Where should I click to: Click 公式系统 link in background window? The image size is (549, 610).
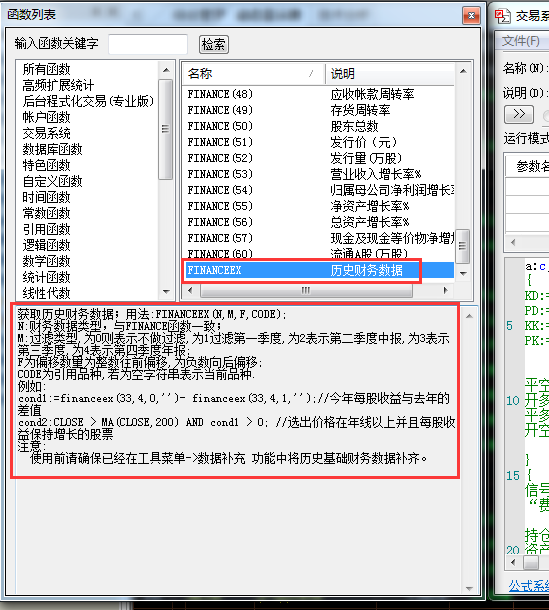528,585
